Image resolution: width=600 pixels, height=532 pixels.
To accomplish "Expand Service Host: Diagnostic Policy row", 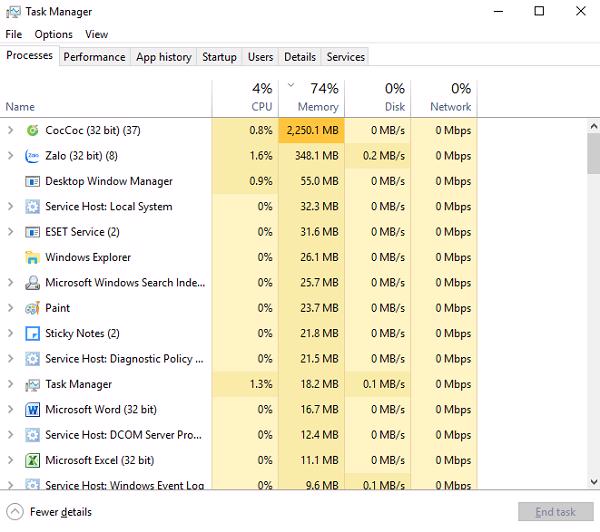I will coord(10,359).
